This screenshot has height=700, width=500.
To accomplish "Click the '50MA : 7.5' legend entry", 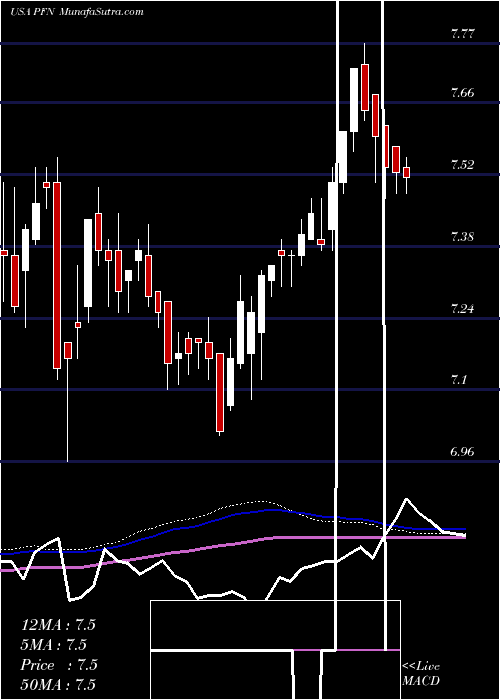I will click(58, 685).
